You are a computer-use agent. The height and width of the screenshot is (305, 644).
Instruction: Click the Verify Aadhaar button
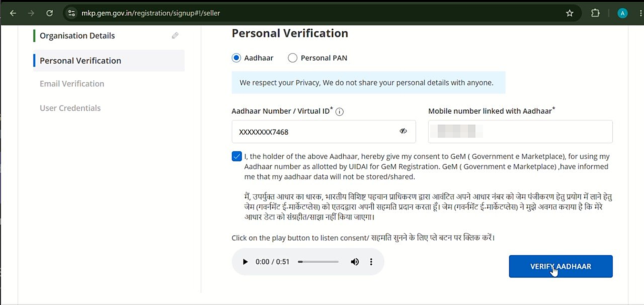[x=561, y=266]
